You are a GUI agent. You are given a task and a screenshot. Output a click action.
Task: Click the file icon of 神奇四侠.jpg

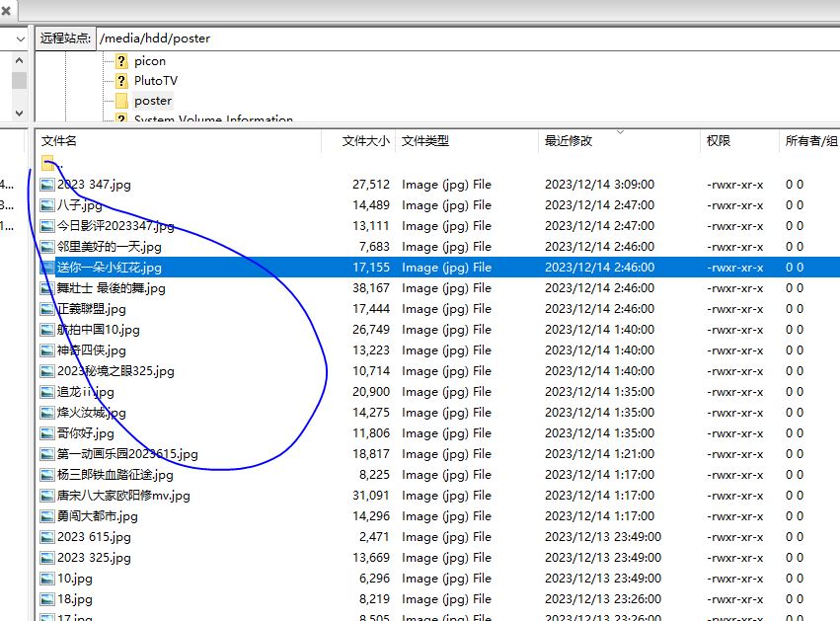tap(47, 350)
